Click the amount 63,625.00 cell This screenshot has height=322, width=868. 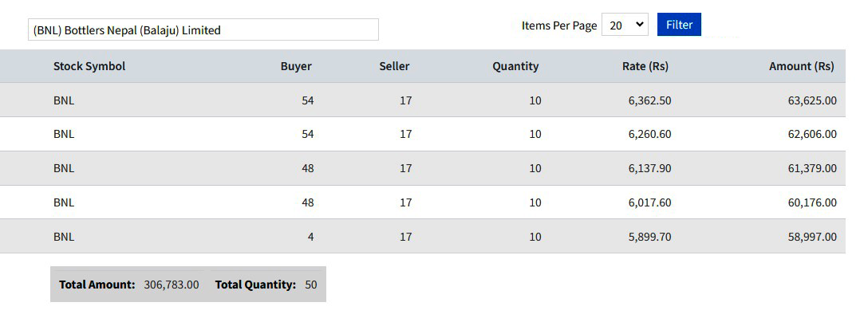812,100
